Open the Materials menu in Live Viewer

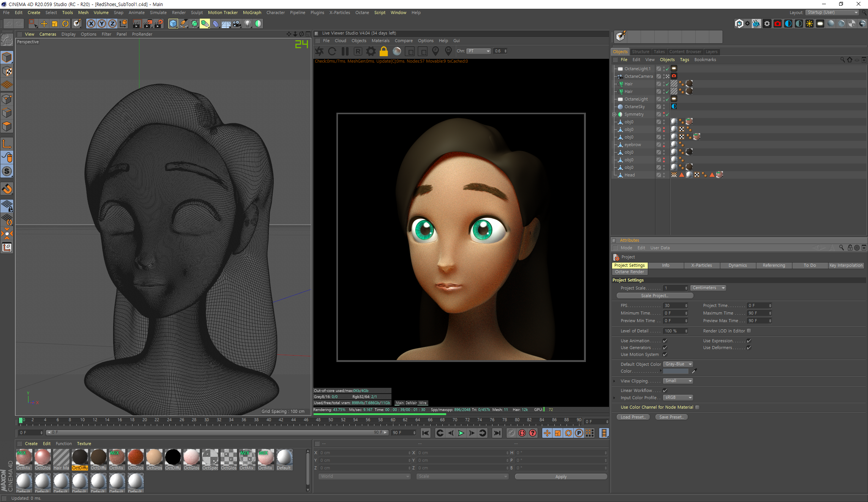click(x=380, y=41)
